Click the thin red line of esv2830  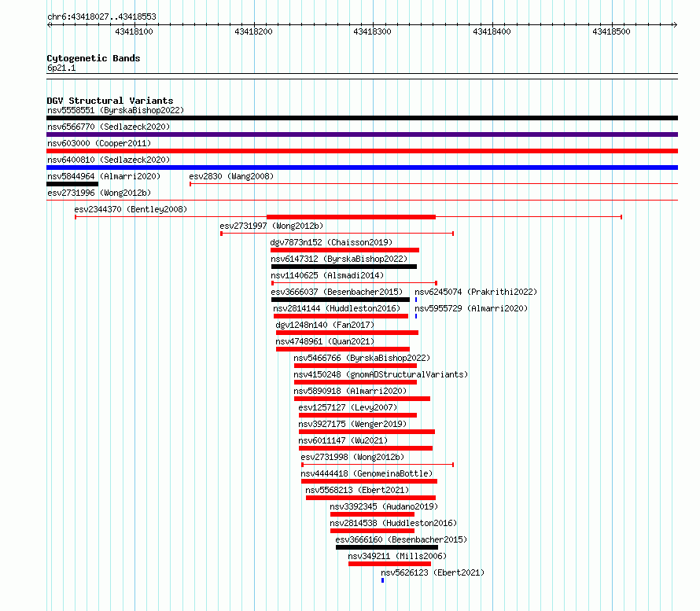(x=434, y=183)
